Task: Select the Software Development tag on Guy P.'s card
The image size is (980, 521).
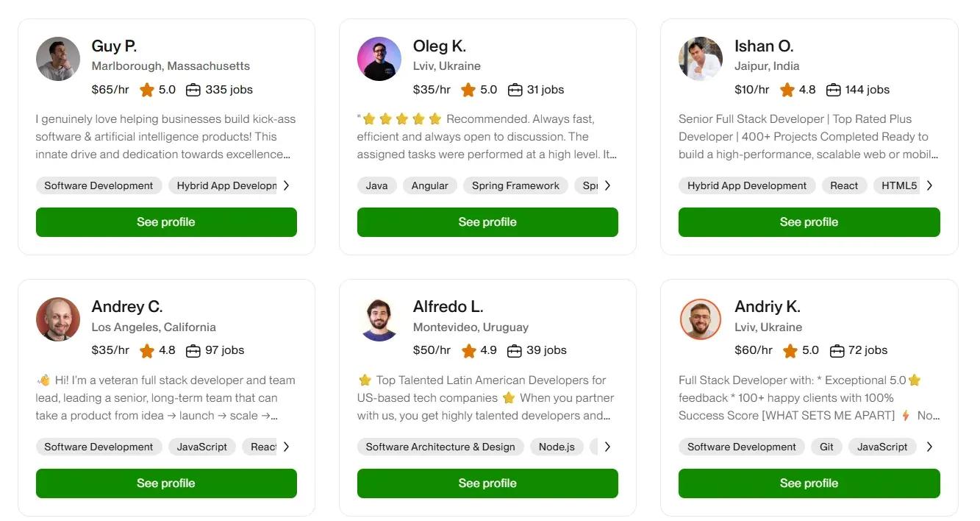Action: tap(99, 185)
